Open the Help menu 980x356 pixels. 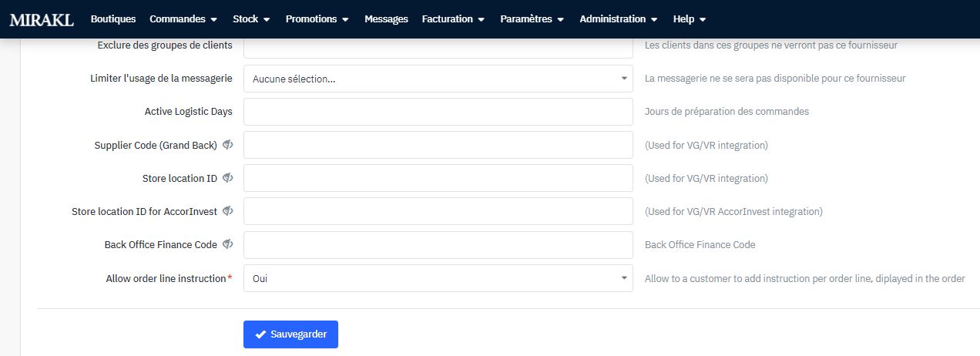click(x=690, y=19)
